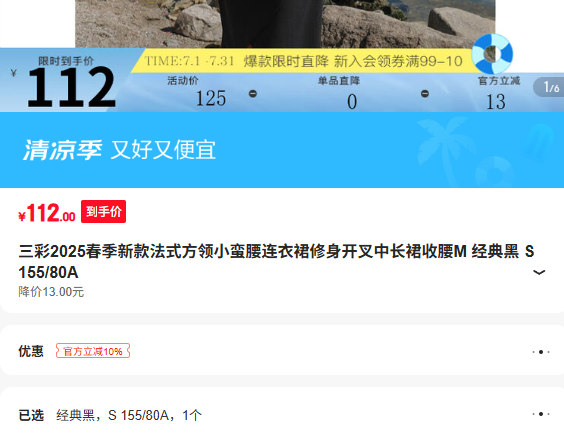
Task: Click the second minus sign before 官方立减
Action: click(425, 94)
